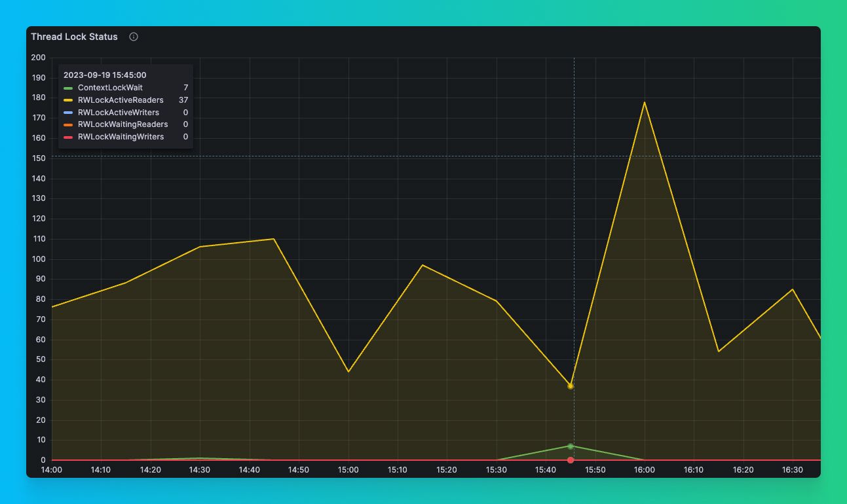This screenshot has width=847, height=504.
Task: Click the yellow line's peak at 16:30
Action: 793,289
